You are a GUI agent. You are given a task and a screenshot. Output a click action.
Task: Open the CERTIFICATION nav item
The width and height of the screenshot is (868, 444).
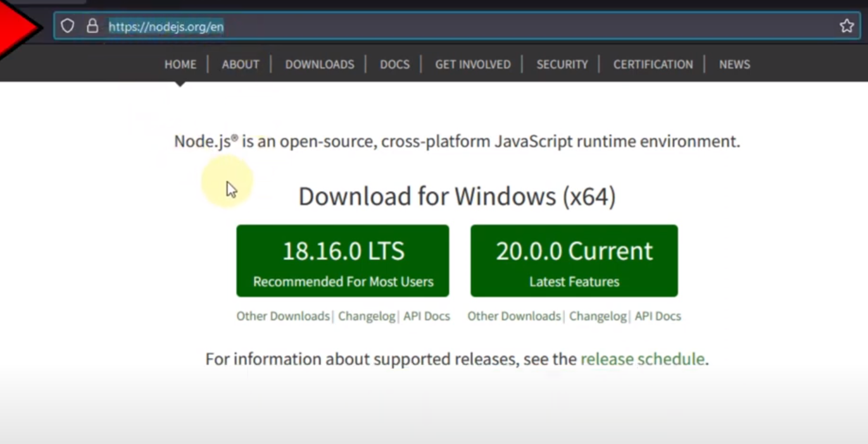pyautogui.click(x=653, y=65)
